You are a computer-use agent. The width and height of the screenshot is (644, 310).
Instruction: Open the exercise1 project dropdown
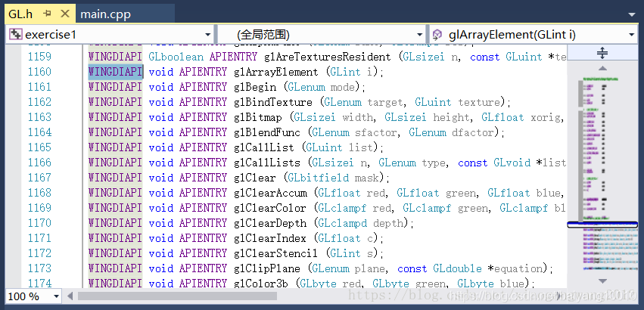208,35
